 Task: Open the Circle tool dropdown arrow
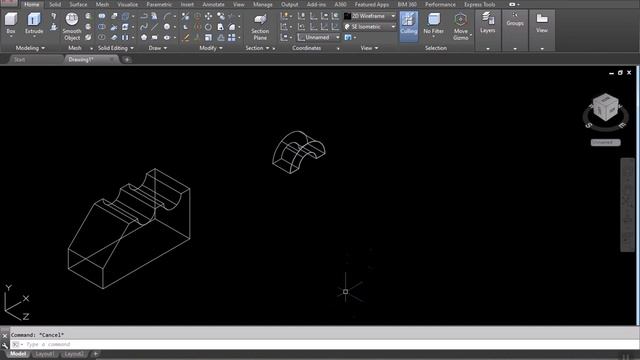coord(174,27)
